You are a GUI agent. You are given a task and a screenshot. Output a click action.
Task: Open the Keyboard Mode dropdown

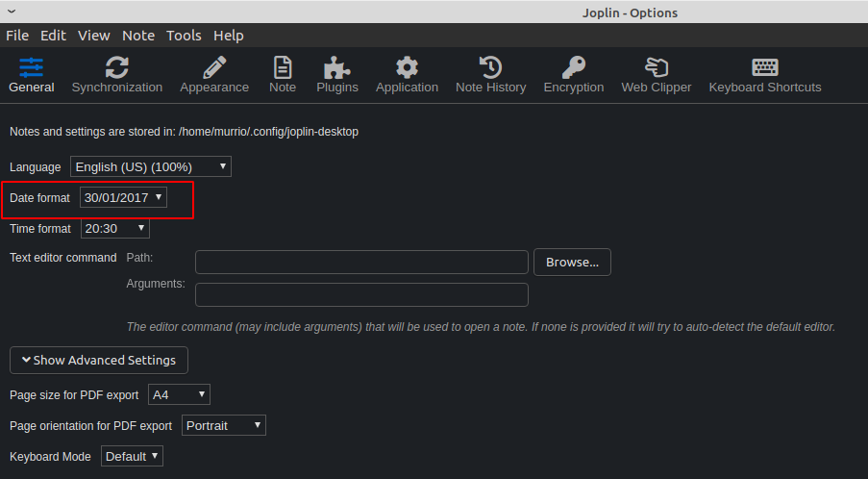click(133, 456)
